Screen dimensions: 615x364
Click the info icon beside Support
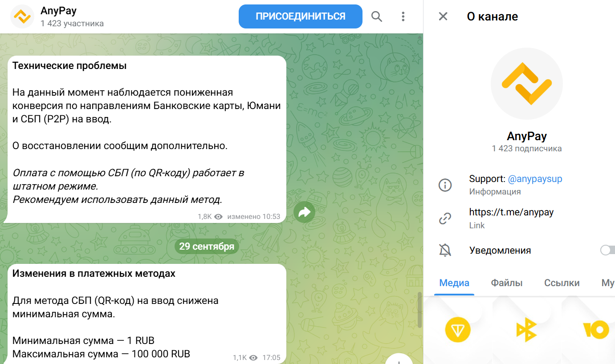445,185
